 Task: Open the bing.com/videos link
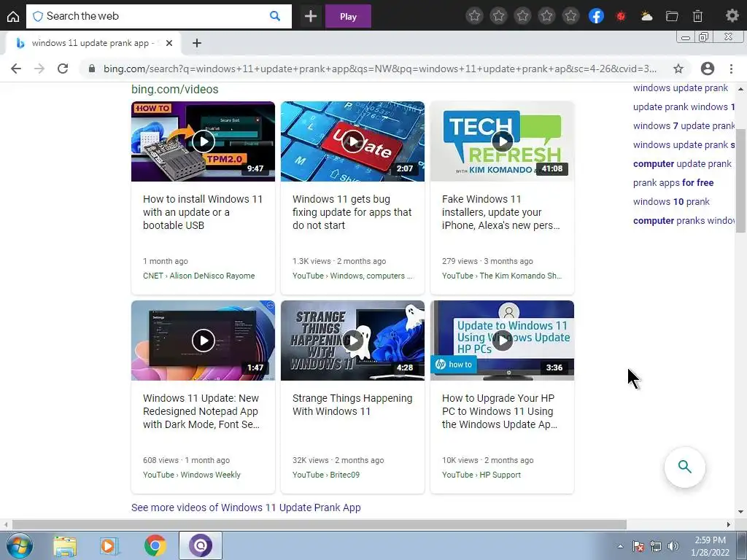tap(175, 90)
